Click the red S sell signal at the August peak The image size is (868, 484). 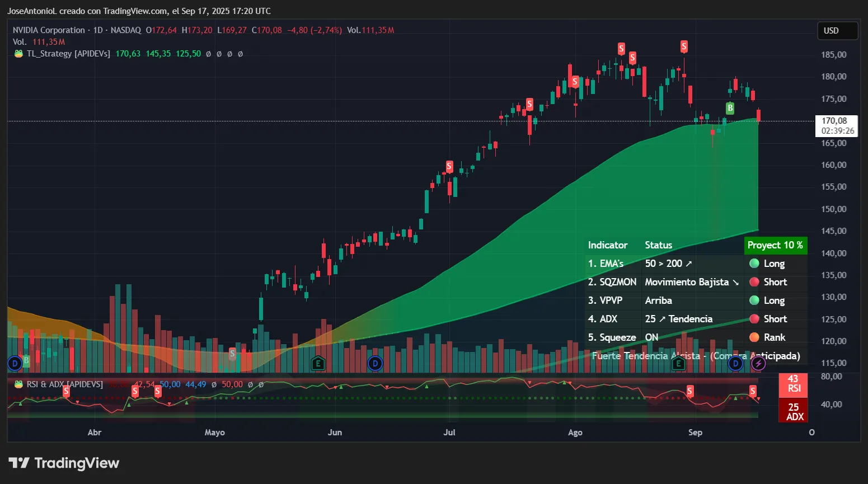point(683,46)
